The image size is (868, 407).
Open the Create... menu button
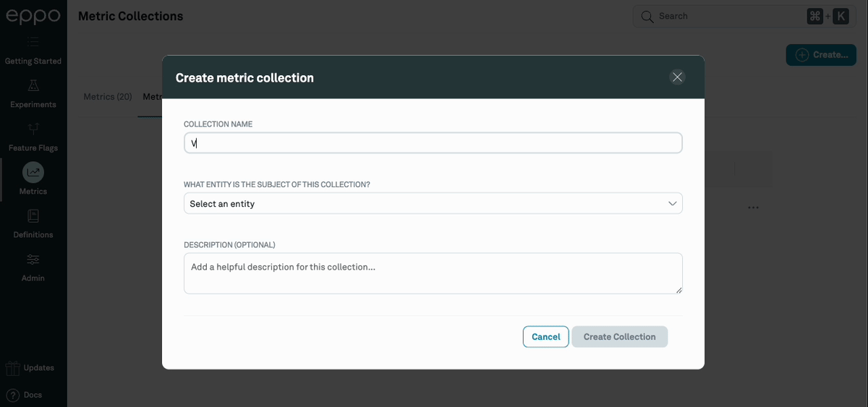pyautogui.click(x=821, y=55)
